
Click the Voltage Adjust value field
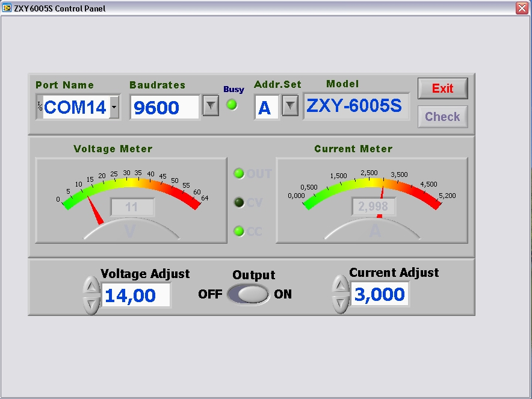[136, 295]
